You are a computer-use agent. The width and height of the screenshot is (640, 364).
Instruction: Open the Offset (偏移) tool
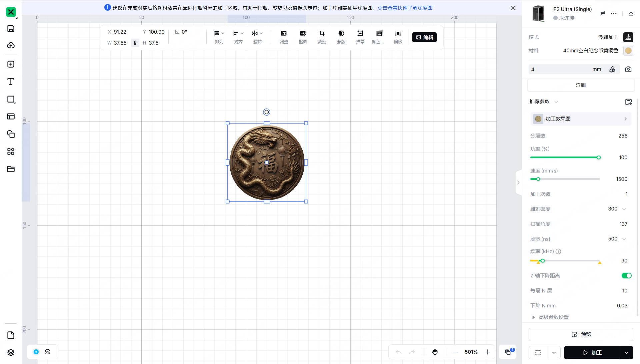[398, 34]
